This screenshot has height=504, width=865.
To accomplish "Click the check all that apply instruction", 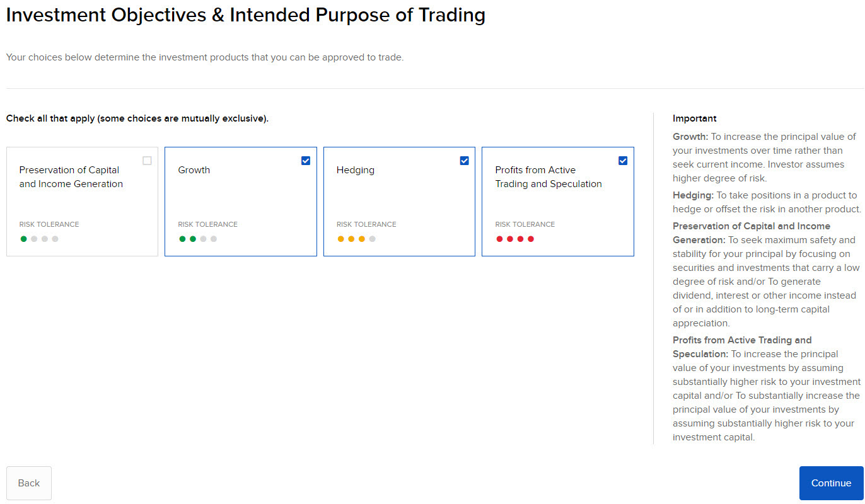I will point(137,118).
